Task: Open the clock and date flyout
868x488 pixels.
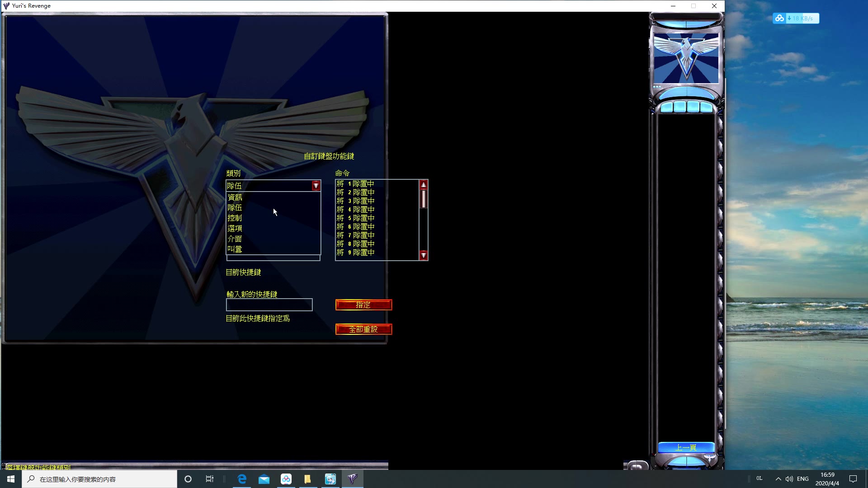Action: 827,479
